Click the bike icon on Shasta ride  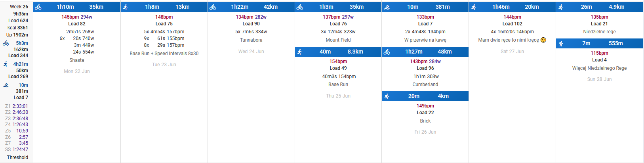[x=38, y=7]
